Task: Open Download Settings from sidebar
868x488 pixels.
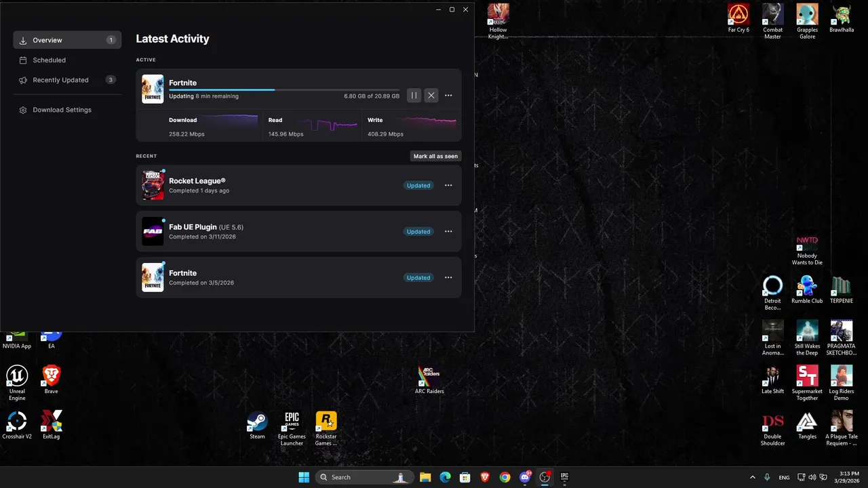Action: [67, 110]
